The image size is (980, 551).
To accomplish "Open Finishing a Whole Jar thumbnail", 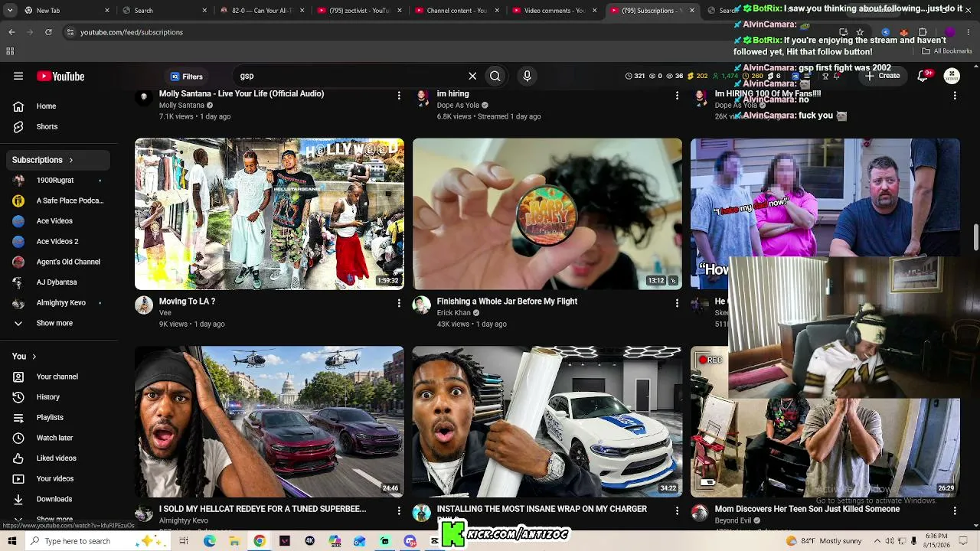I will click(x=547, y=214).
